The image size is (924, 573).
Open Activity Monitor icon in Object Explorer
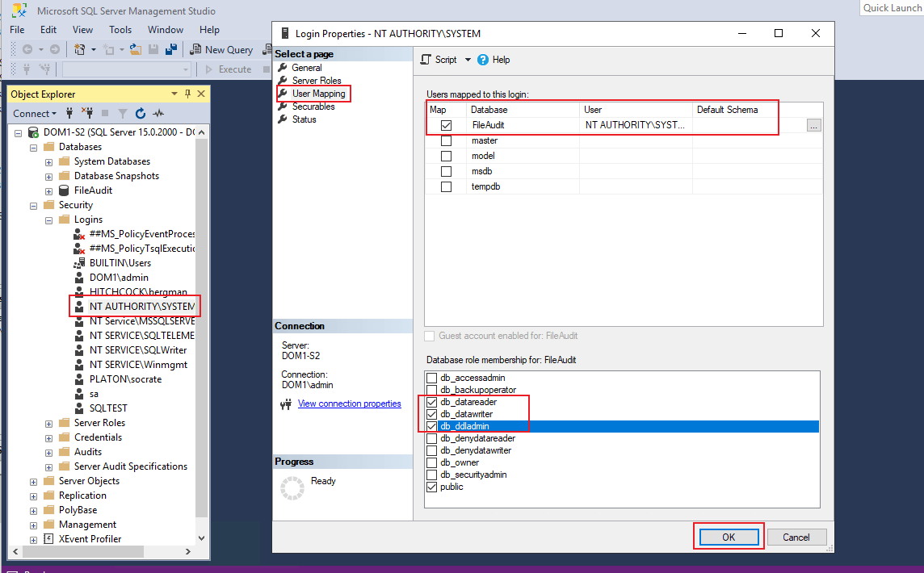(158, 114)
